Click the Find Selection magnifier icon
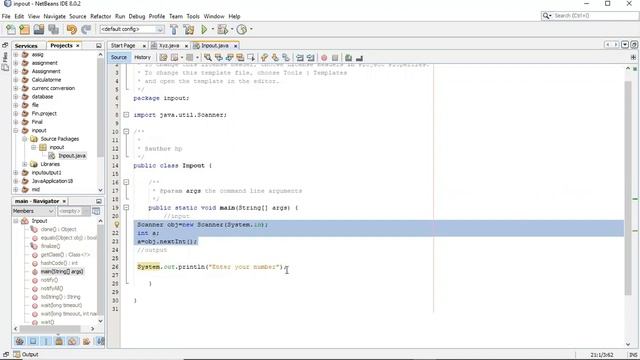 [x=208, y=58]
